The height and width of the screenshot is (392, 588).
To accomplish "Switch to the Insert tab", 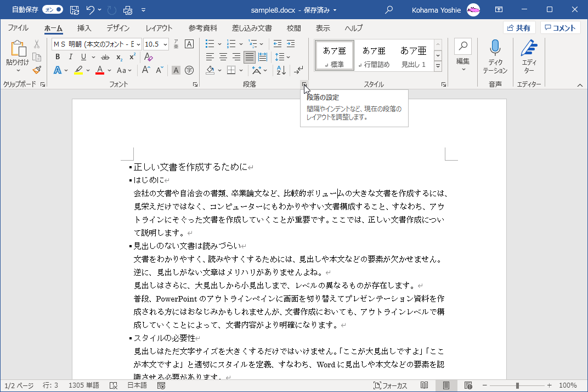I will point(84,28).
